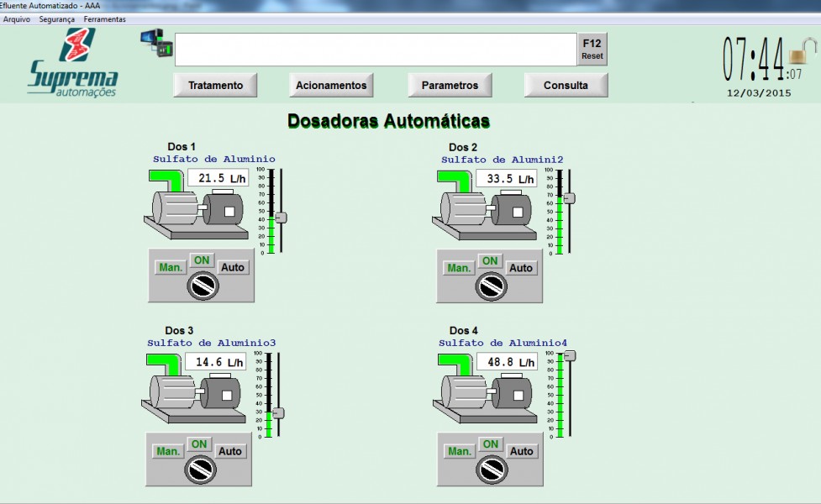821x504 pixels.
Task: Switch Dos 1 to Auto mode
Action: (x=233, y=267)
